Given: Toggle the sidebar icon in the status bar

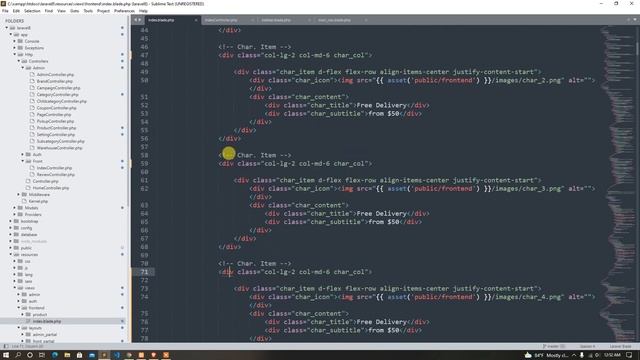Looking at the screenshot, I should [6, 346].
